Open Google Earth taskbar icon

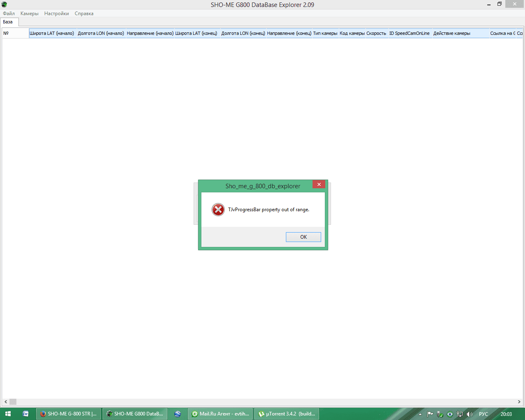tap(178, 414)
